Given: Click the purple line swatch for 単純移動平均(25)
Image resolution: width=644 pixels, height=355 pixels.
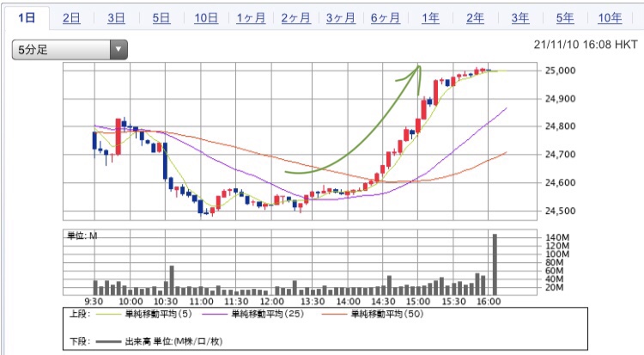Looking at the screenshot, I should click(214, 315).
